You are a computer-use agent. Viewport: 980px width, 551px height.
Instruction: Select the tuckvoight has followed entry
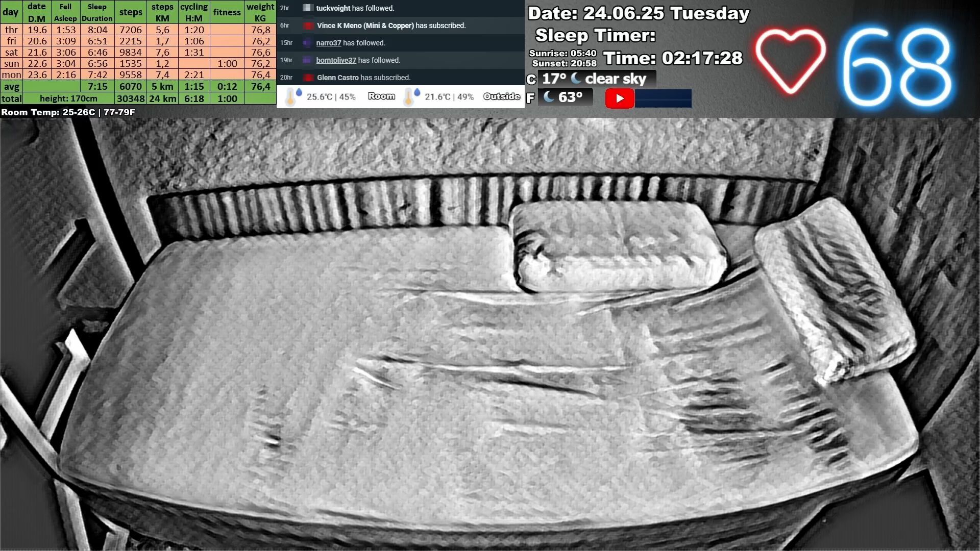[x=401, y=8]
